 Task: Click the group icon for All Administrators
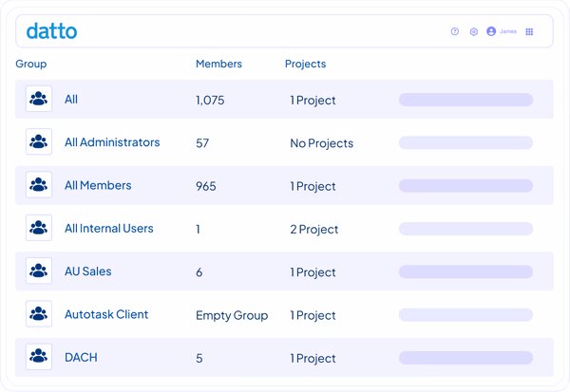[x=39, y=141]
